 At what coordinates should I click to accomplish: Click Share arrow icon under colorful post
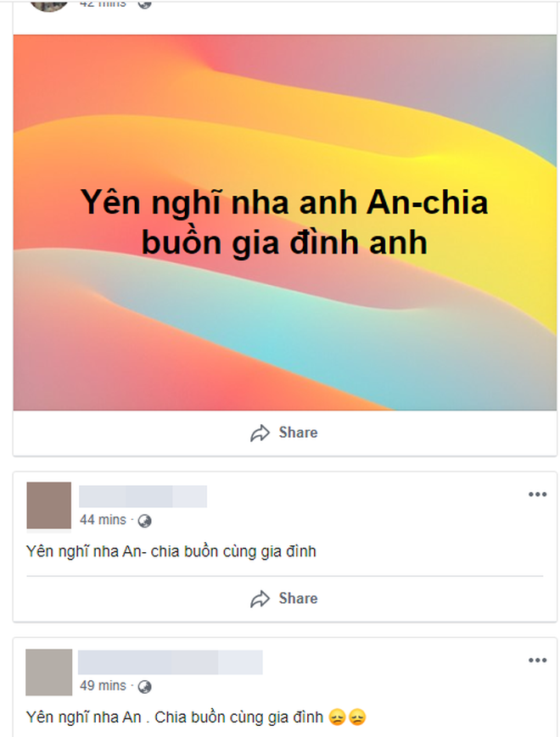point(260,433)
